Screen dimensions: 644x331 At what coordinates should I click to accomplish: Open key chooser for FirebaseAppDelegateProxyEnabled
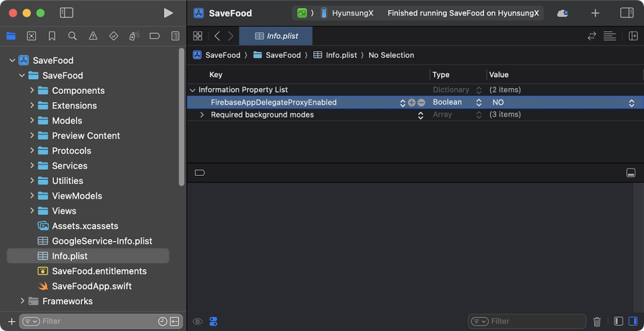coord(403,103)
